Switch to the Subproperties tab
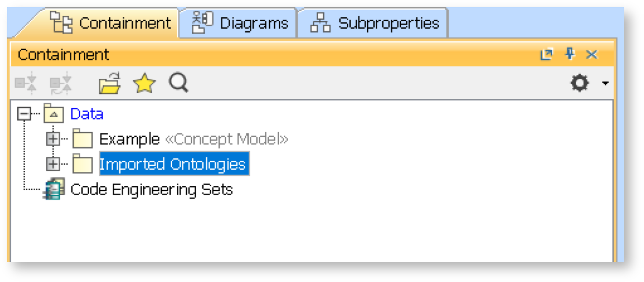Viewport: 644px width, 282px height. click(x=374, y=23)
